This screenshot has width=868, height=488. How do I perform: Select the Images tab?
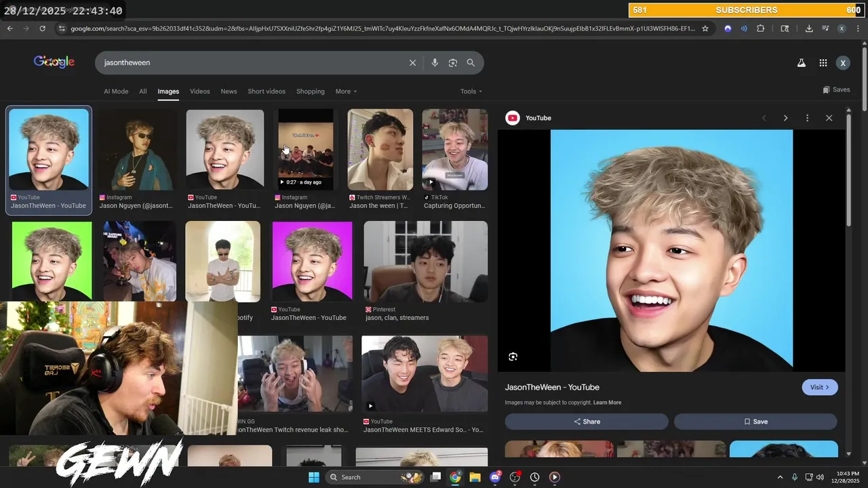168,91
